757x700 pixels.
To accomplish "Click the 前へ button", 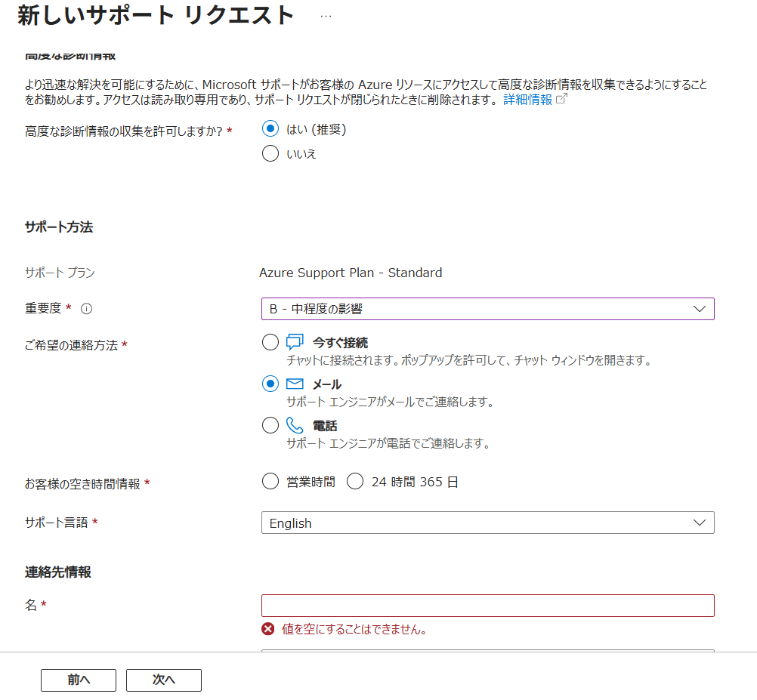I will [79, 680].
